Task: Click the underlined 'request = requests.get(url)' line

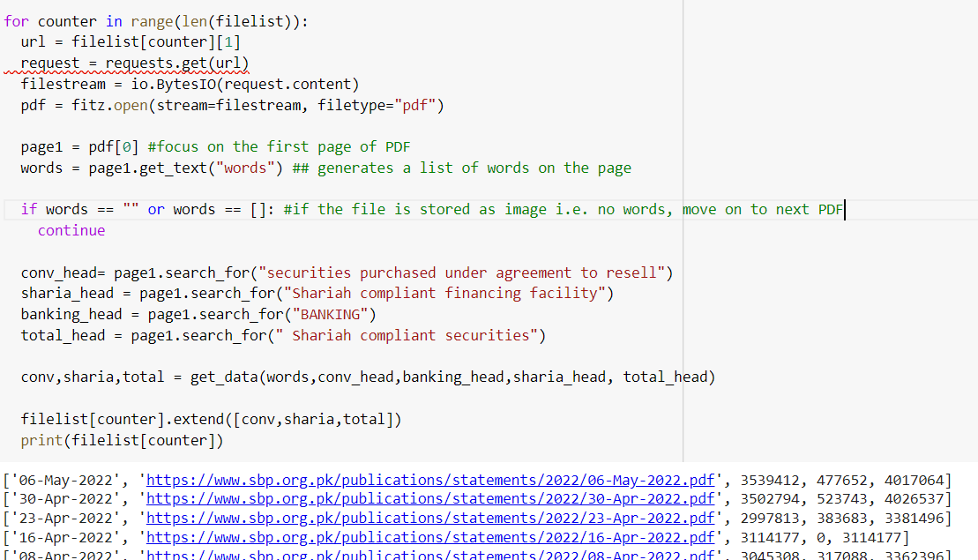Action: [135, 63]
